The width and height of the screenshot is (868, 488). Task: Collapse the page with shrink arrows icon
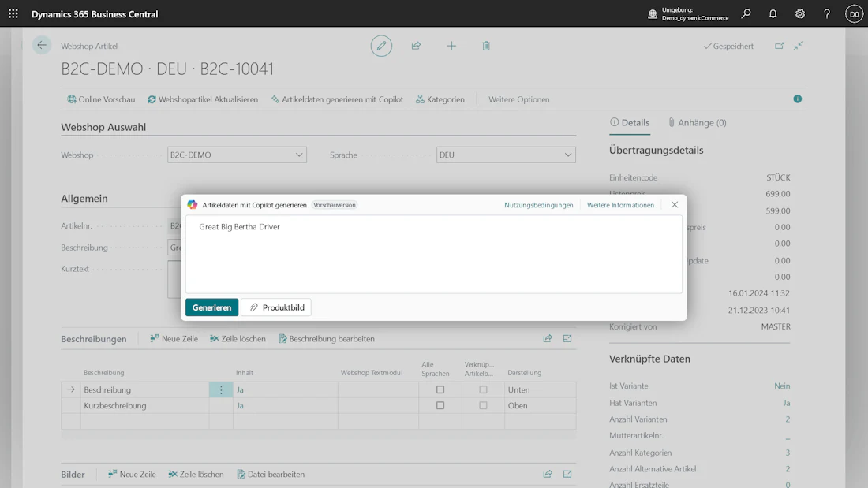click(x=798, y=46)
